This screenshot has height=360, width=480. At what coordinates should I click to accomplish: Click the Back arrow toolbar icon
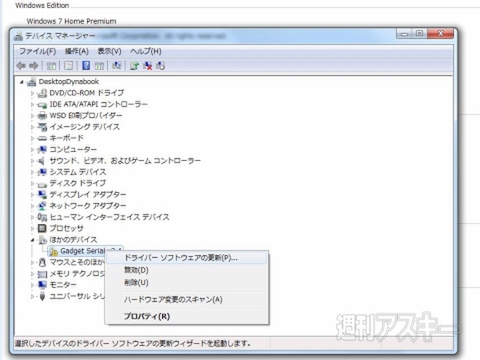tap(21, 66)
